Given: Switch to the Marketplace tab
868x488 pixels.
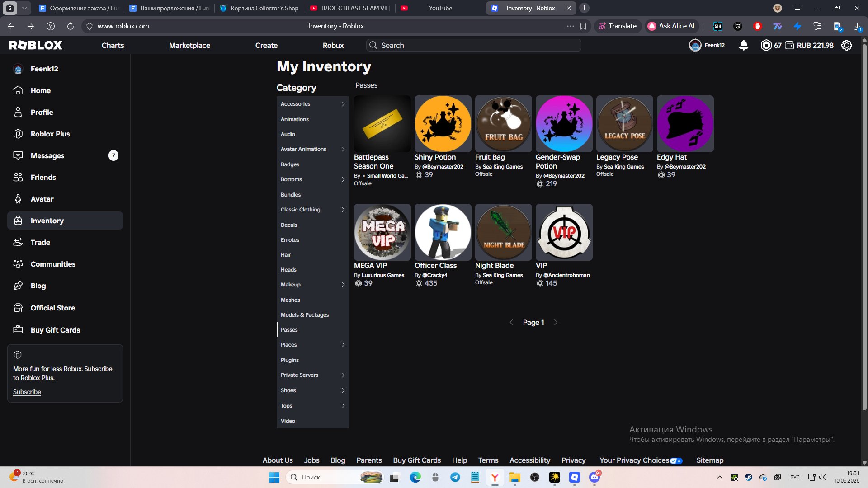Looking at the screenshot, I should (x=189, y=45).
